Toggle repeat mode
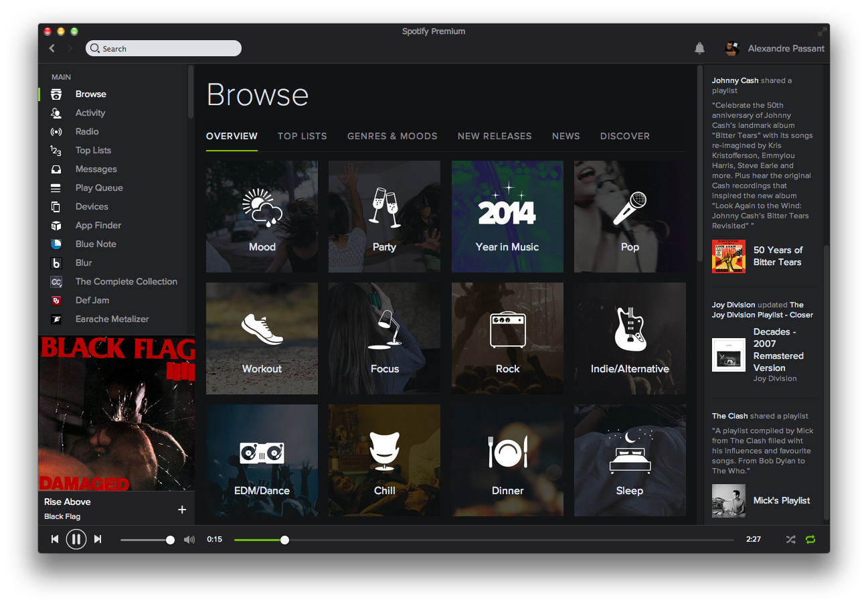The height and width of the screenshot is (606, 868). (x=810, y=540)
